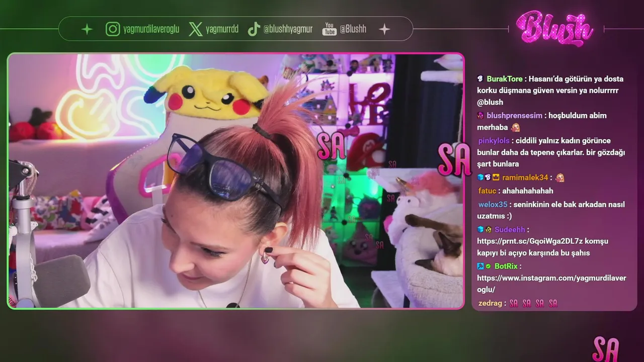This screenshot has width=644, height=362.
Task: Click the yellow badge next to ramimalek34
Action: tap(496, 177)
